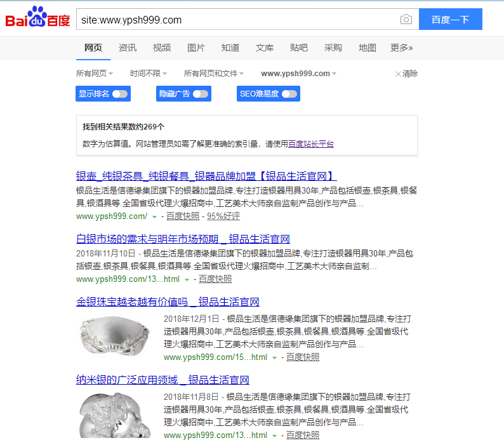The height and width of the screenshot is (445, 504).
Task: Open the 时间不限 time filter dropdown
Action: [148, 74]
